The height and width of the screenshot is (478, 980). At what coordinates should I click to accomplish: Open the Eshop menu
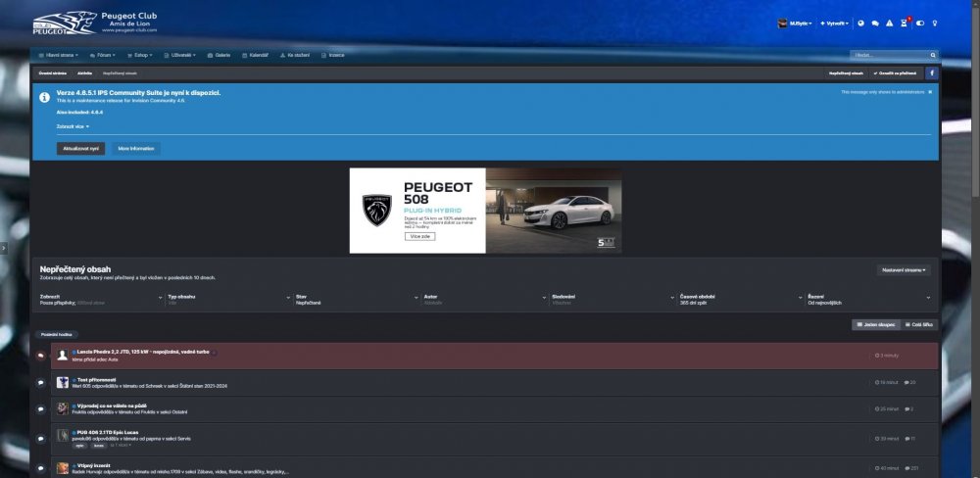tap(139, 55)
